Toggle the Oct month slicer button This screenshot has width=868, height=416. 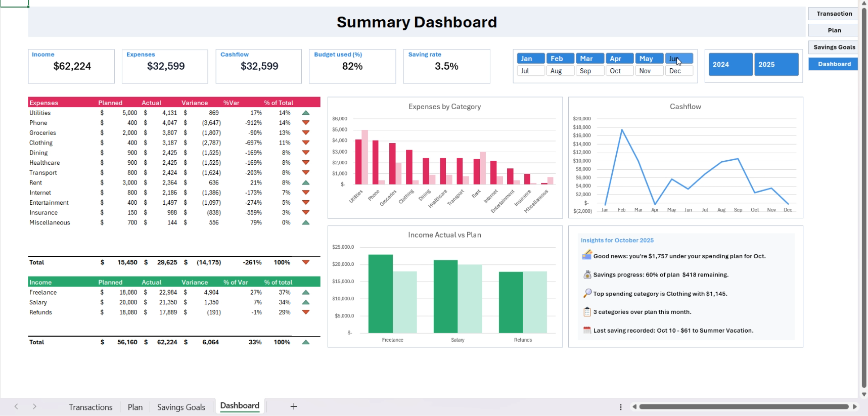pyautogui.click(x=619, y=71)
